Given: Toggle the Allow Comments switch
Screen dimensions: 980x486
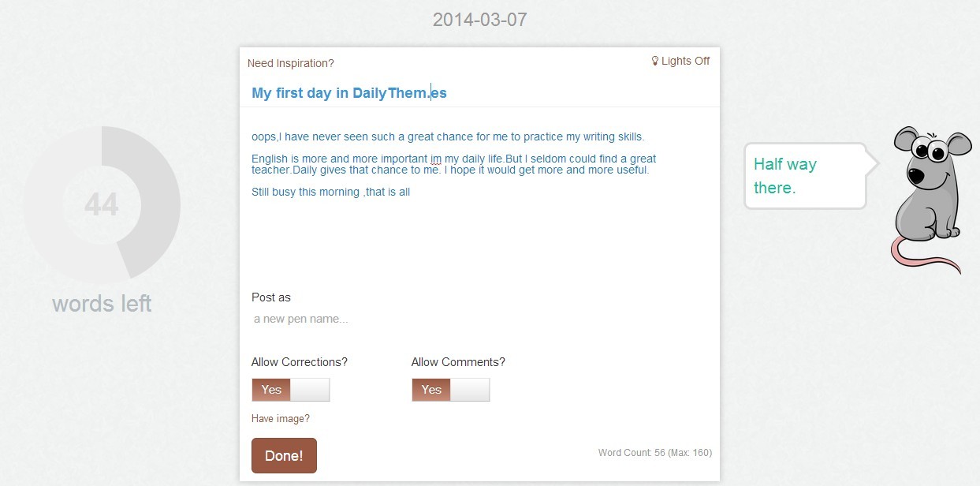Looking at the screenshot, I should [450, 390].
